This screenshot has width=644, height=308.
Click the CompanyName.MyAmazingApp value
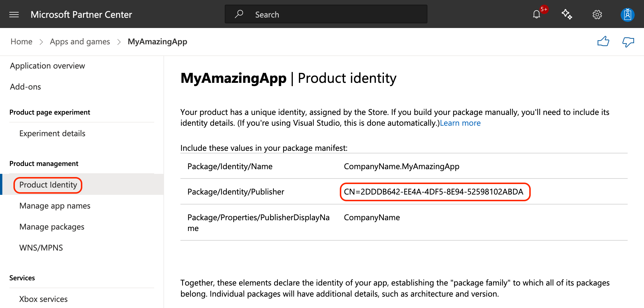(401, 166)
